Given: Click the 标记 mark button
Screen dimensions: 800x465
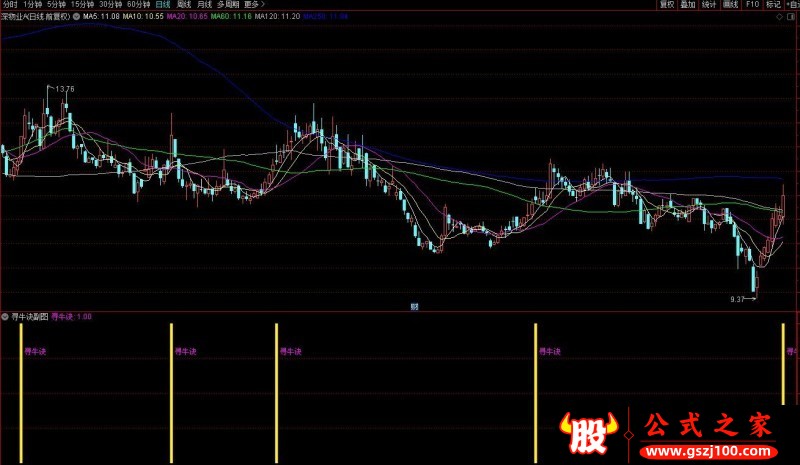Looking at the screenshot, I should pos(773,5).
